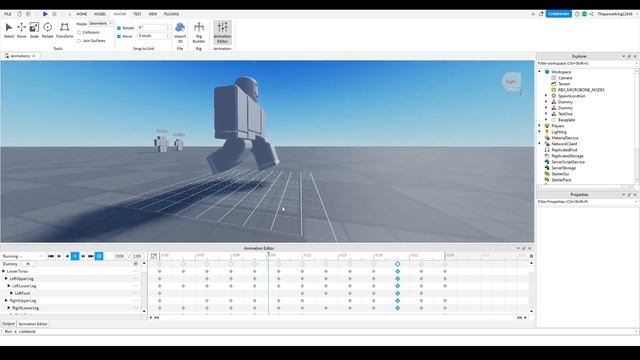Viewport: 640px width, 360px height.
Task: Open the Mode Geometric dropdown
Action: click(100, 24)
